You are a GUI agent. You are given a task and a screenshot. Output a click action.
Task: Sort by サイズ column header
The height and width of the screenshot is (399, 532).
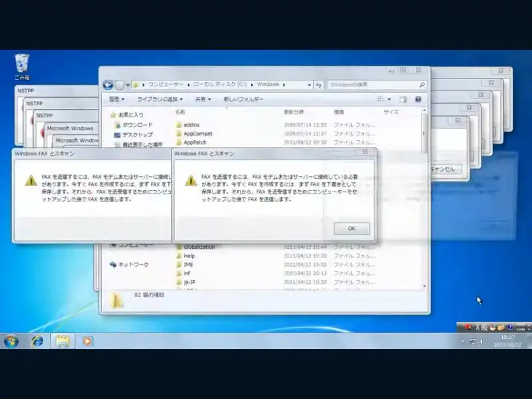391,112
